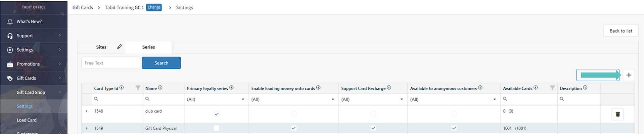Open the Primary loyalty series filter dropdown
The height and width of the screenshot is (134, 644).
(216, 99)
